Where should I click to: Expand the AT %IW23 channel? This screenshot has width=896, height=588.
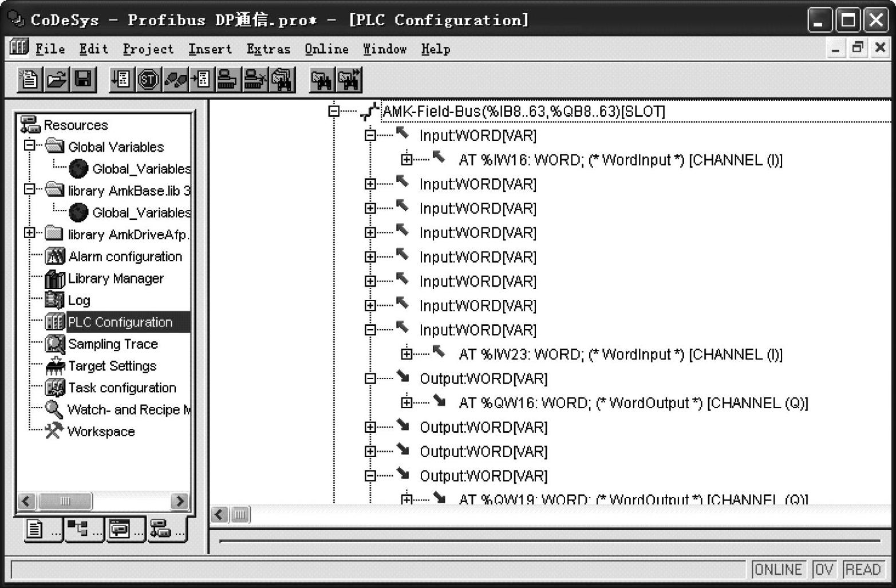[x=406, y=354]
